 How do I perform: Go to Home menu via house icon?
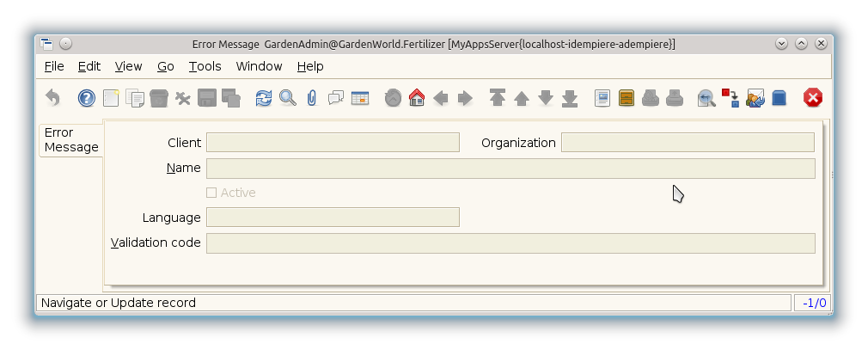417,98
